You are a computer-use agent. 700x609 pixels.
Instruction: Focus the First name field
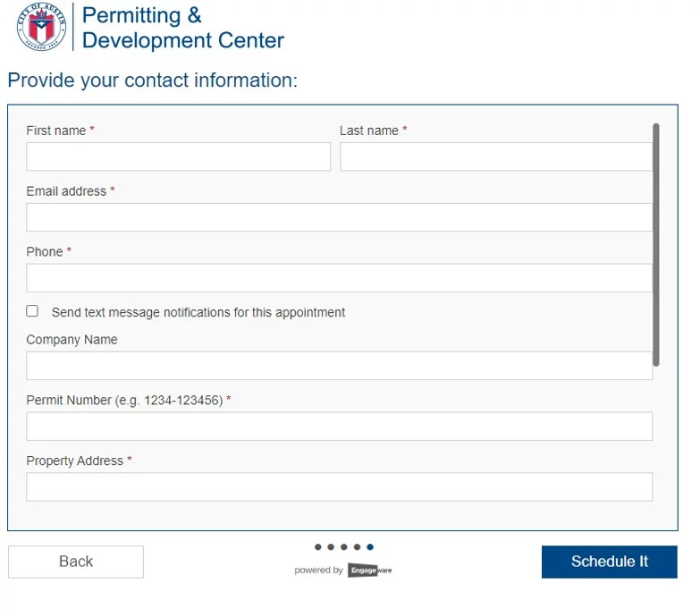[178, 156]
